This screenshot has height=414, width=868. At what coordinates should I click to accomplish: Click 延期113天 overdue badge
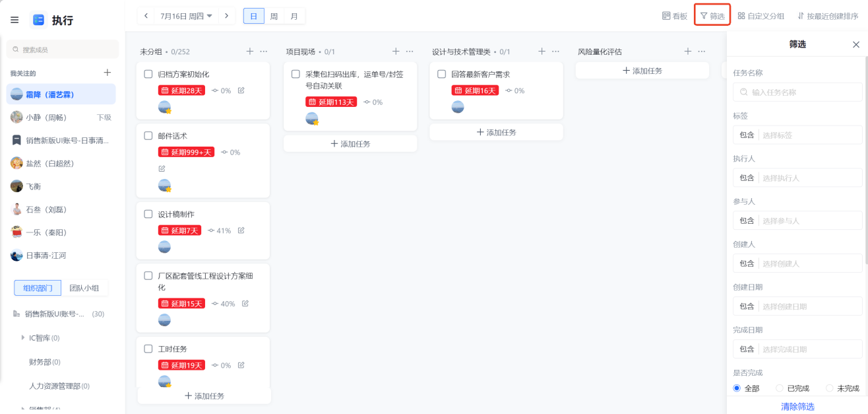pyautogui.click(x=331, y=102)
